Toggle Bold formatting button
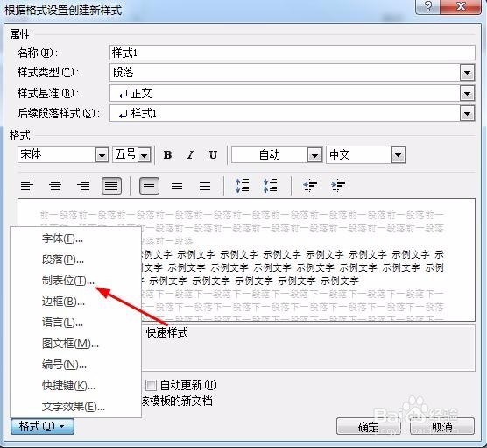The width and height of the screenshot is (487, 448). [x=167, y=154]
